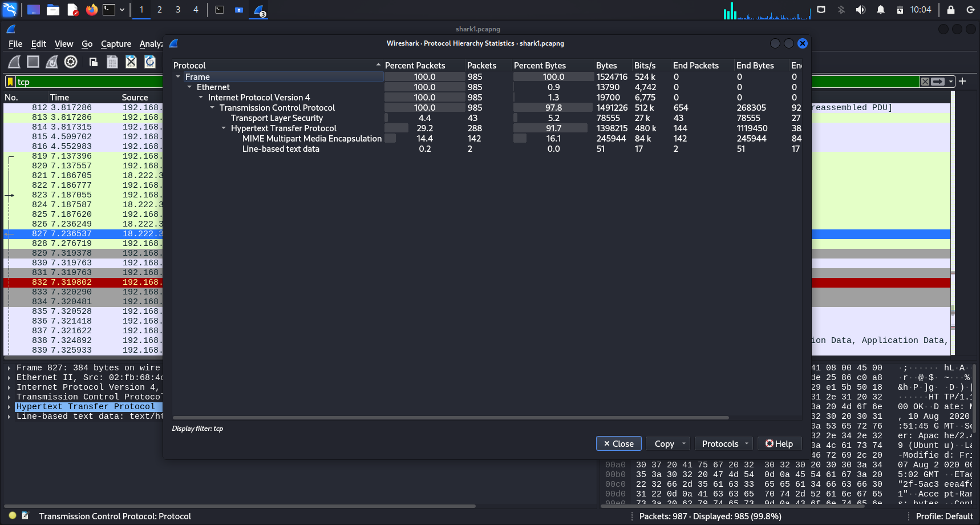980x525 pixels.
Task: Reload the capture file icon
Action: [x=150, y=62]
